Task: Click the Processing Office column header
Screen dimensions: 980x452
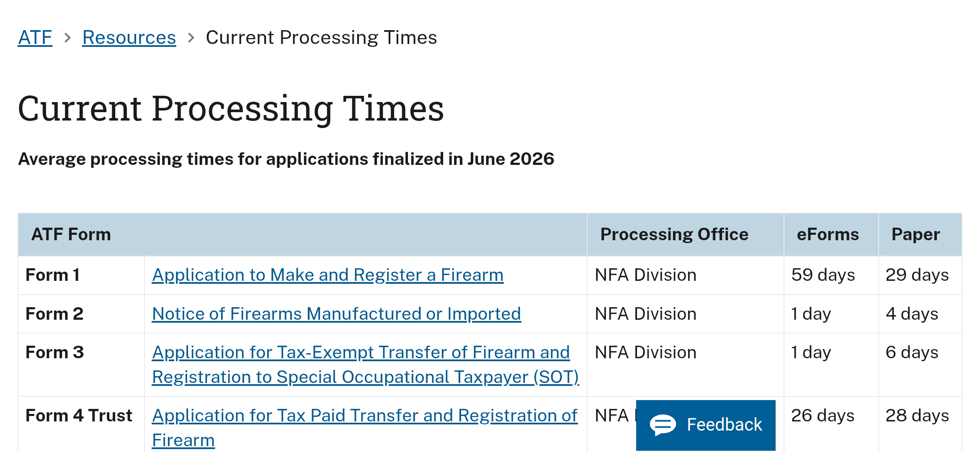Action: tap(674, 234)
